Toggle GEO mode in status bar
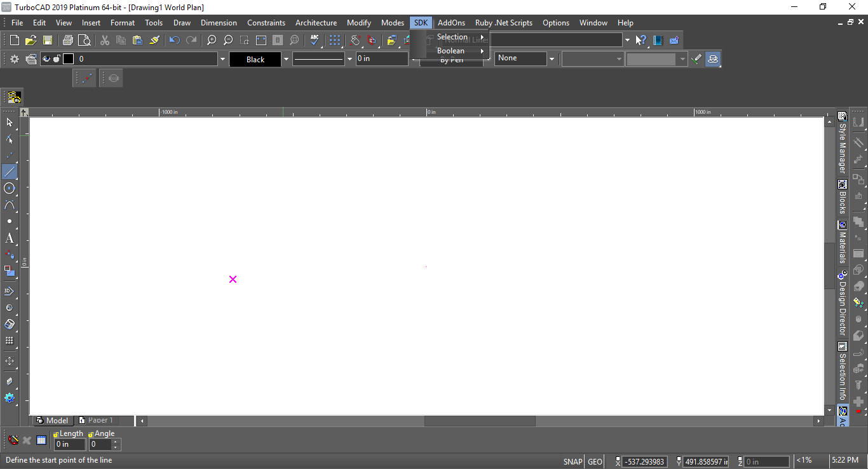Image resolution: width=868 pixels, height=469 pixels. click(x=595, y=462)
